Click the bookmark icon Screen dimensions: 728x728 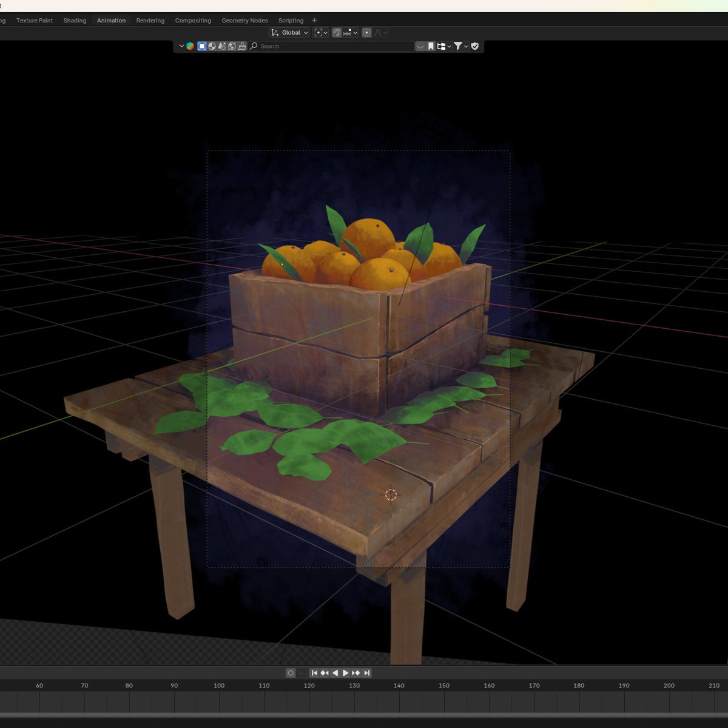(431, 46)
